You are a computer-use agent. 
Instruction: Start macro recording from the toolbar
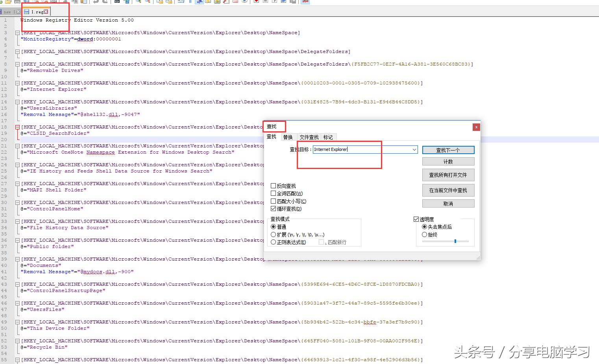tap(256, 2)
